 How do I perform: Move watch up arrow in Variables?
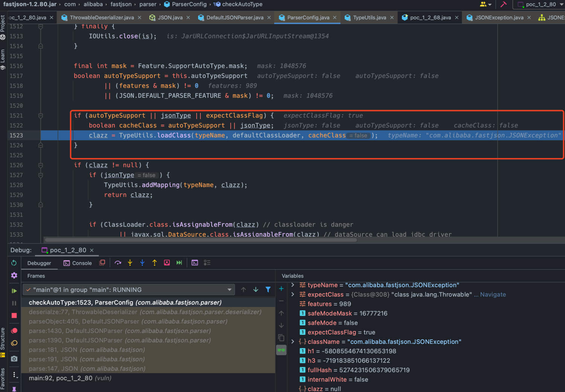click(281, 313)
